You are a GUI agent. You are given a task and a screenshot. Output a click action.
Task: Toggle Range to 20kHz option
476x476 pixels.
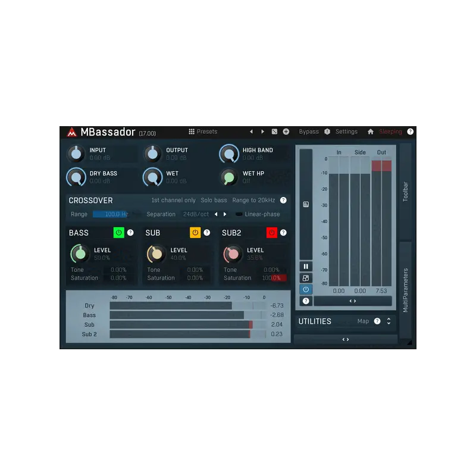tap(253, 201)
